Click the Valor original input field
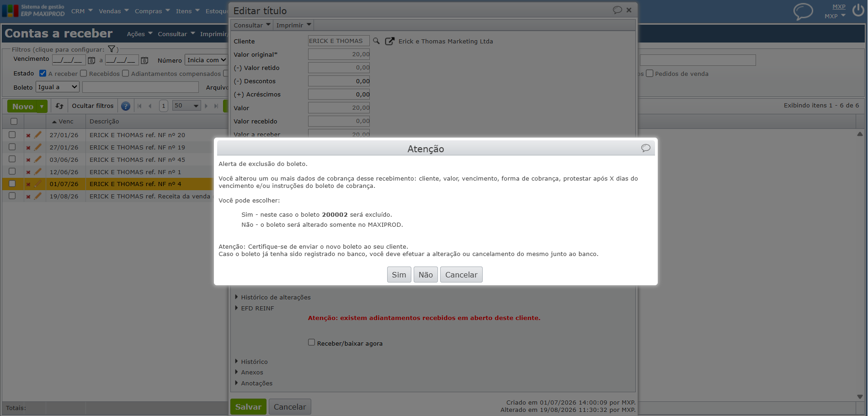868x416 pixels. click(339, 54)
